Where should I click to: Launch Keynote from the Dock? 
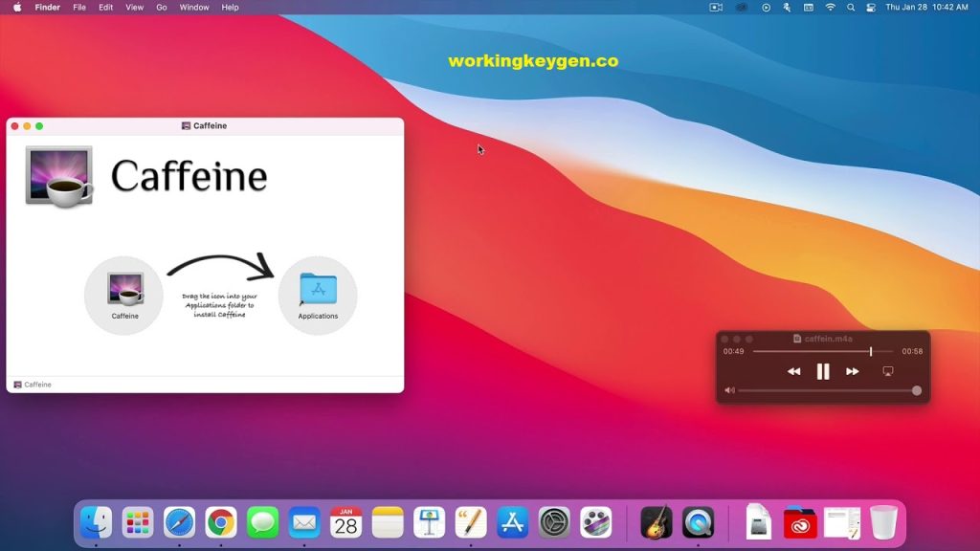pyautogui.click(x=428, y=522)
